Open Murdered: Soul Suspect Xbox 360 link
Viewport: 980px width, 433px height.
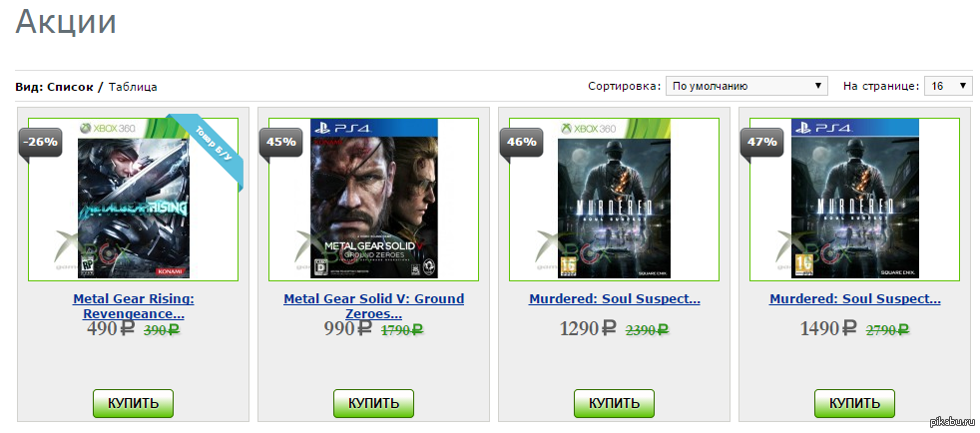[x=615, y=299]
